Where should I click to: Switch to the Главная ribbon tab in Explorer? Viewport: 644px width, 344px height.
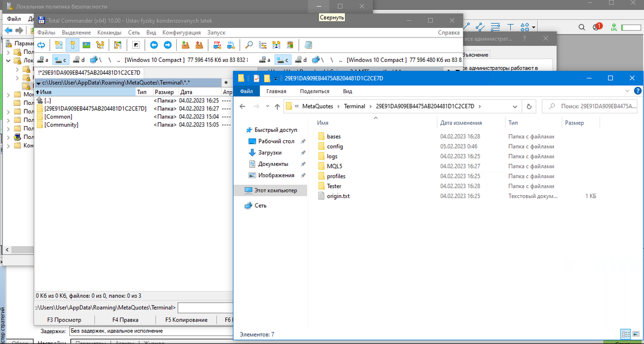tap(276, 91)
